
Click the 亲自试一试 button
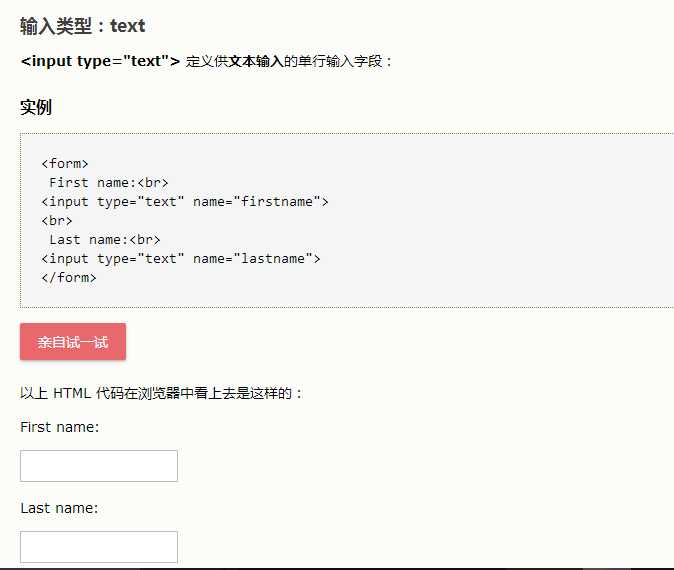click(73, 342)
